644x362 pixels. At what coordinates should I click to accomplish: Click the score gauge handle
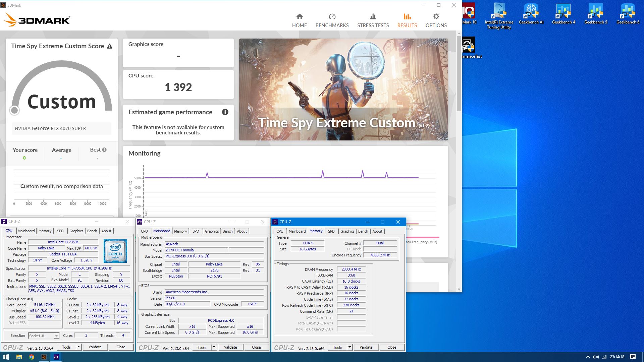pos(14,110)
